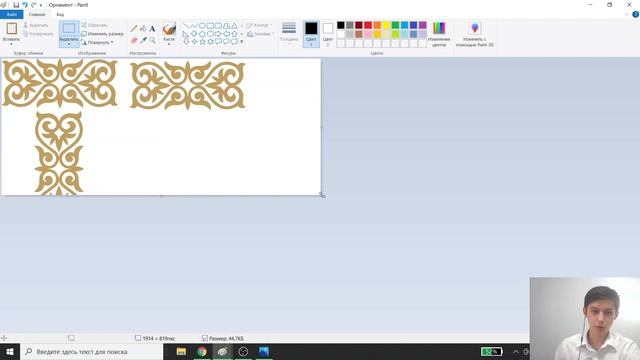Pick the Right triangle shape
The height and width of the screenshot is (360, 640).
pos(186,34)
